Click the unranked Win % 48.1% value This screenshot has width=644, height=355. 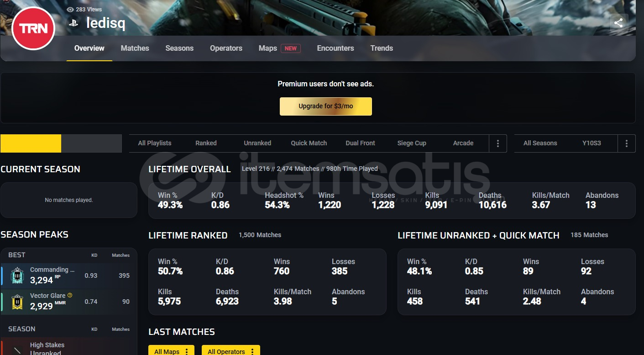pos(419,271)
